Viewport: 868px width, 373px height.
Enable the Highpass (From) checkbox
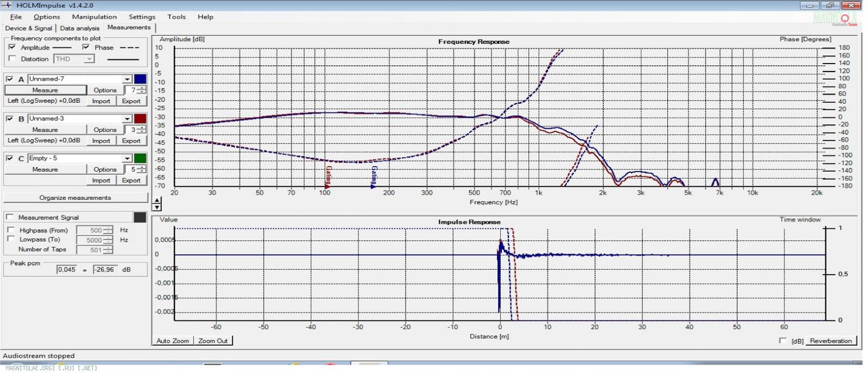[x=11, y=230]
